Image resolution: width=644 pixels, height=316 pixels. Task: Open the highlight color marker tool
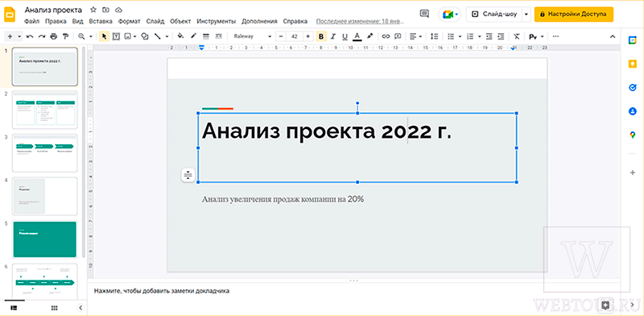[x=370, y=36]
